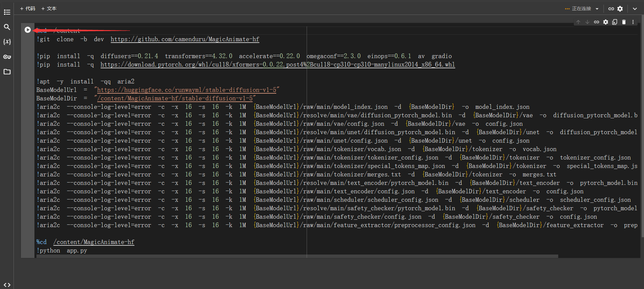Delete the cell with the trash icon
This screenshot has height=289, width=644.
coord(624,22)
